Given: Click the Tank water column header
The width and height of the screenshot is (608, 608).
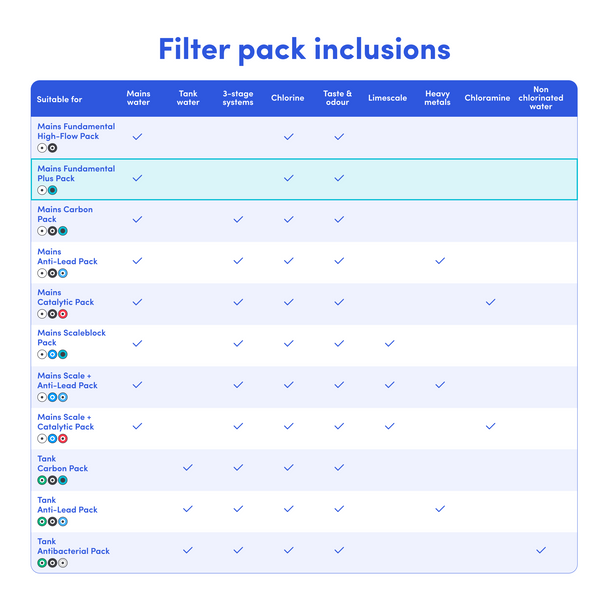Looking at the screenshot, I should (188, 98).
